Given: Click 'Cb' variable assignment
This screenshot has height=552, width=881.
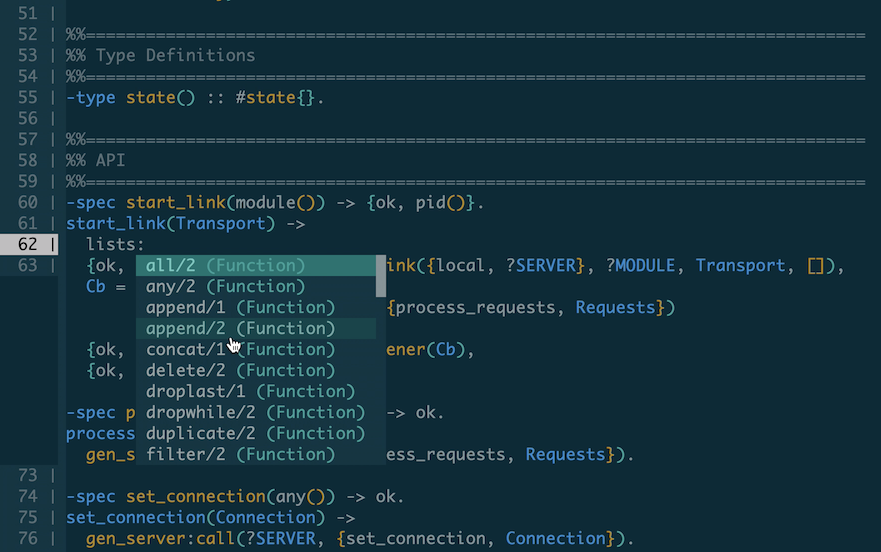Looking at the screenshot, I should pyautogui.click(x=96, y=287).
